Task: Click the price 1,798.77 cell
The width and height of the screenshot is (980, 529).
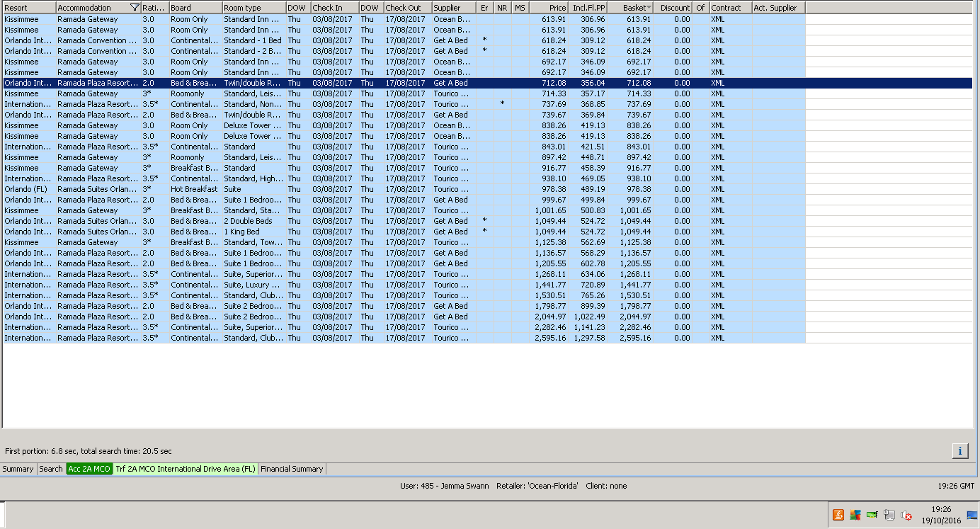Action: click(550, 306)
